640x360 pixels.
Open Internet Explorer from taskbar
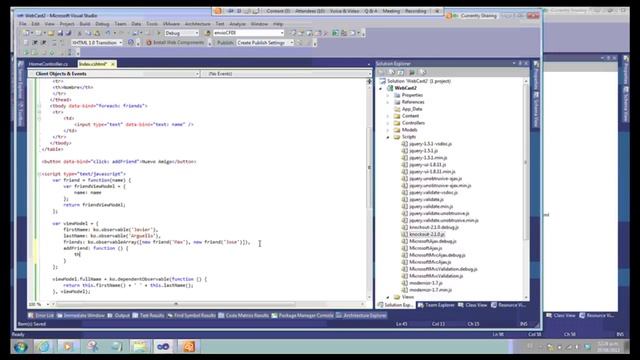43,347
